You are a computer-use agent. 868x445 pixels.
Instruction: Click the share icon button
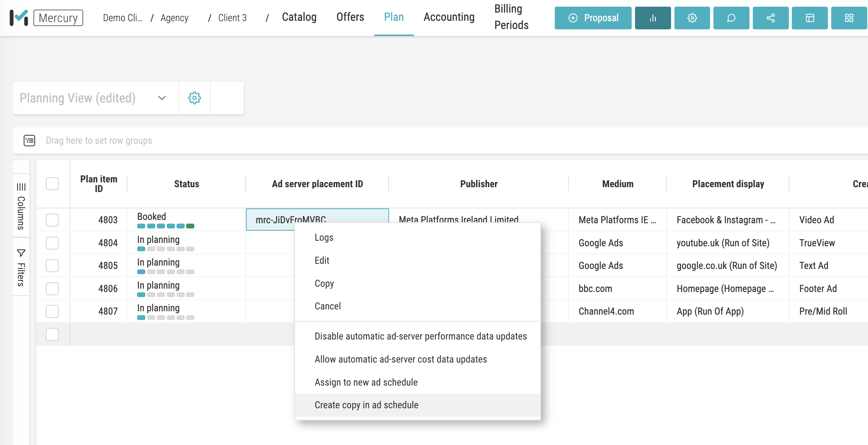point(770,18)
